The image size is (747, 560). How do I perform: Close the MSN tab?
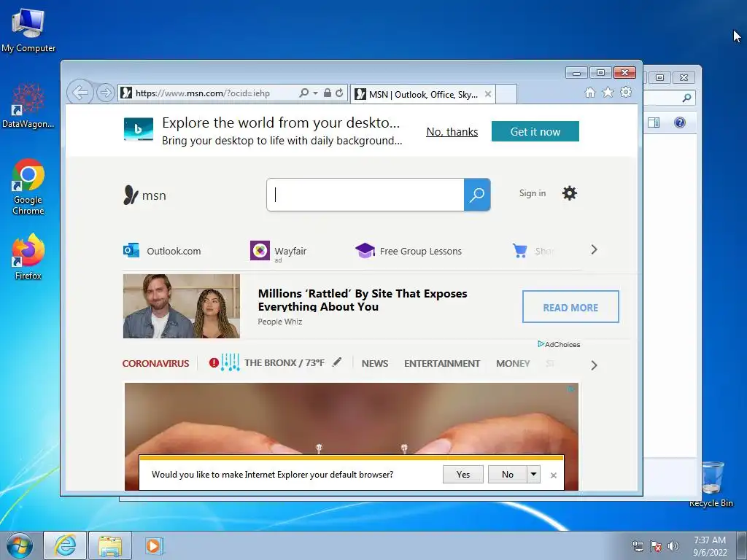coord(488,94)
